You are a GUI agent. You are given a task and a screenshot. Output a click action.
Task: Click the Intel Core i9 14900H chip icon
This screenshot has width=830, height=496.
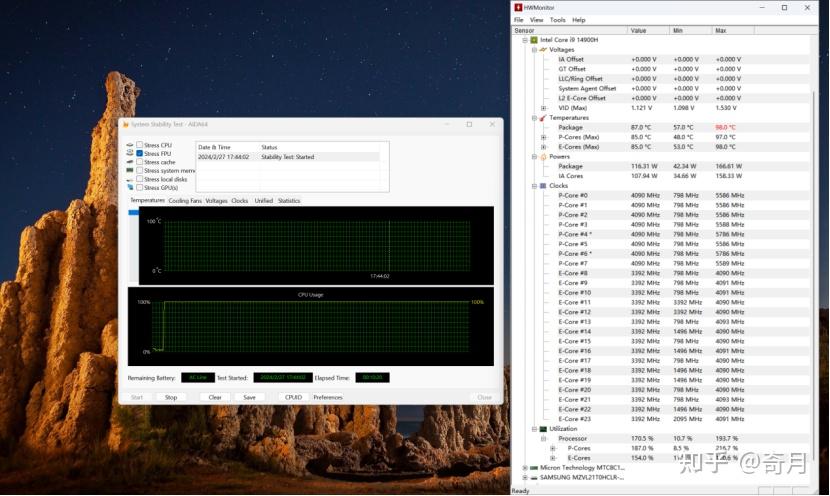pos(534,40)
